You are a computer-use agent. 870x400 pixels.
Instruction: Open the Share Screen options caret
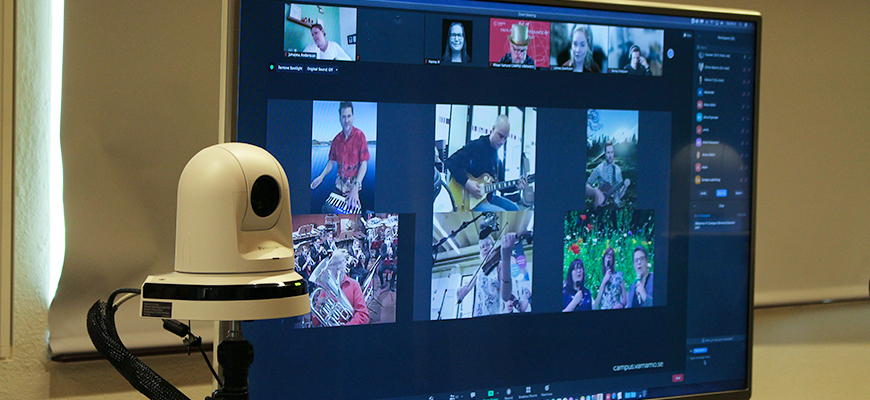point(498,393)
